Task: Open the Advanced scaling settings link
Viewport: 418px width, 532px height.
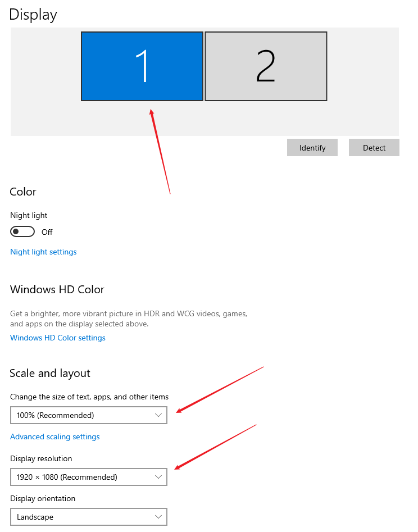Action: [55, 436]
